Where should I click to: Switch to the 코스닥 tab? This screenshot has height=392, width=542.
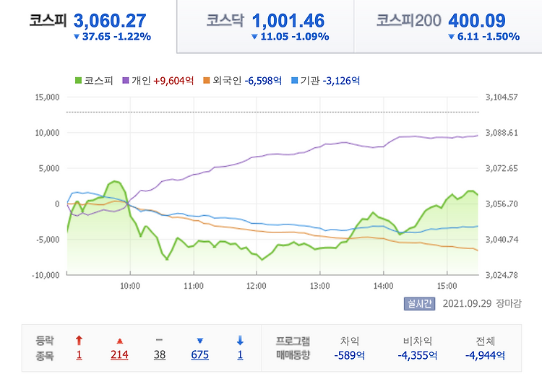pos(265,26)
